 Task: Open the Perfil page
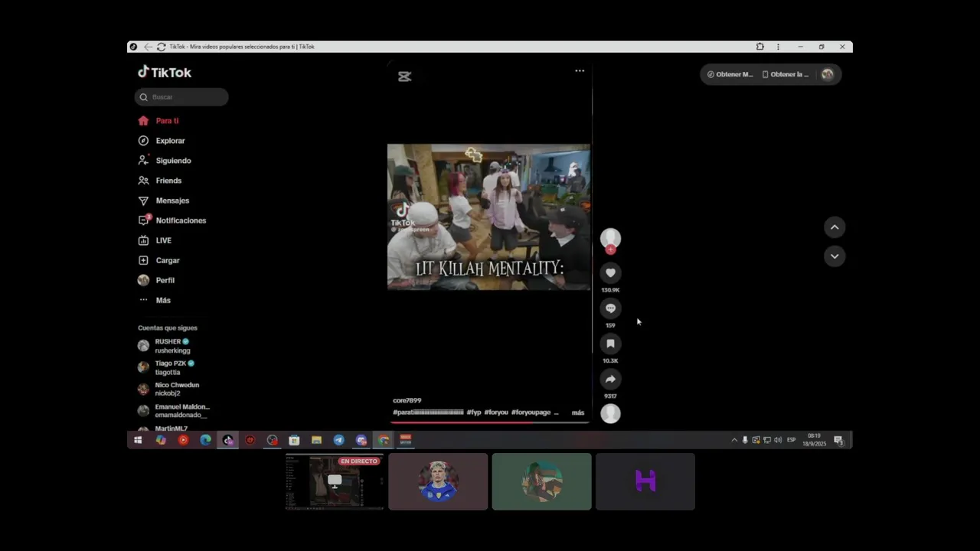[x=156, y=280]
